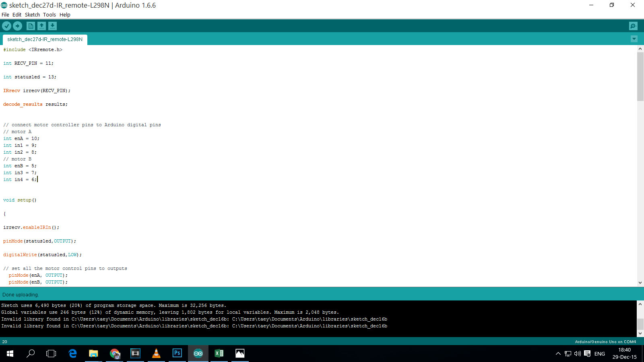Image resolution: width=644 pixels, height=362 pixels.
Task: Click the 'int enA = 10;' line
Action: click(21, 139)
